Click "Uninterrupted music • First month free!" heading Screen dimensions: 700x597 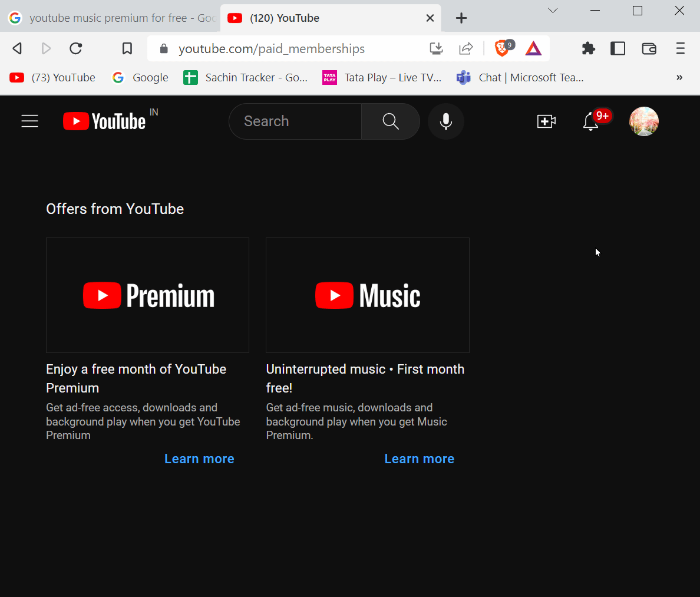pyautogui.click(x=365, y=378)
